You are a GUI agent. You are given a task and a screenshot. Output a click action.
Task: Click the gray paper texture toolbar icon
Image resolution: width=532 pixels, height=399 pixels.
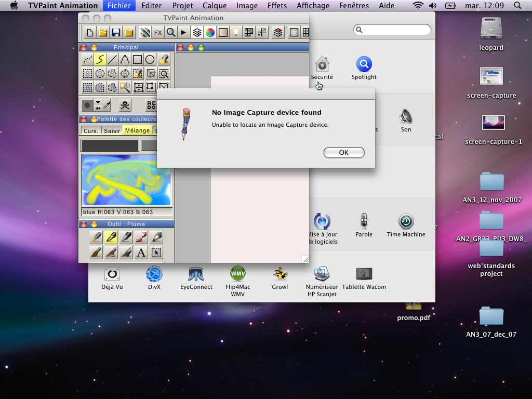pyautogui.click(x=294, y=33)
